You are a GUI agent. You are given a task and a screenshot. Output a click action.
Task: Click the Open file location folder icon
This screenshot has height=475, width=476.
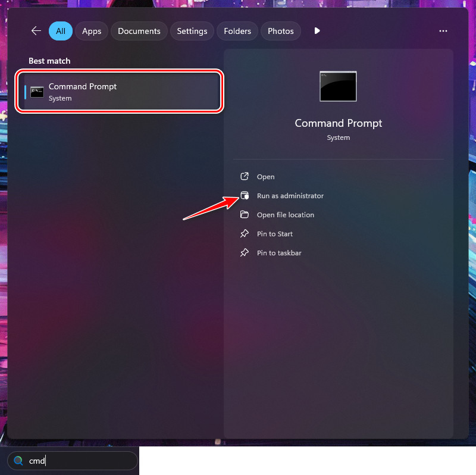(244, 215)
